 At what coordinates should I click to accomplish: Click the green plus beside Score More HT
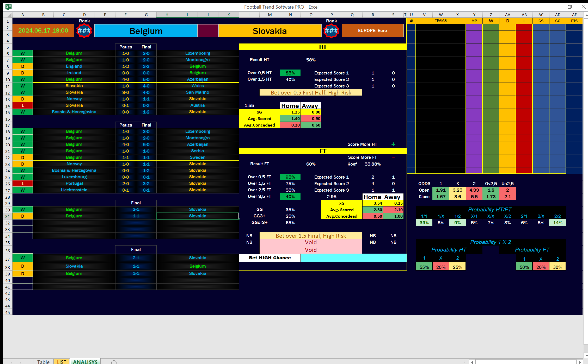[393, 144]
